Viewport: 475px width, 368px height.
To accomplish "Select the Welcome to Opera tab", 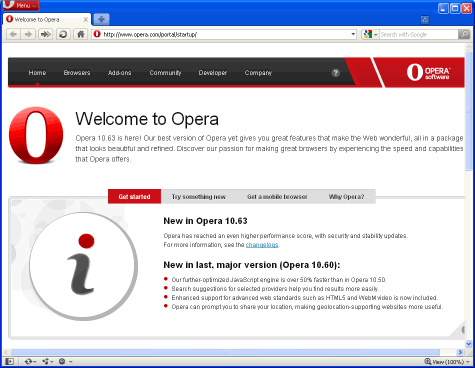I will (47, 20).
